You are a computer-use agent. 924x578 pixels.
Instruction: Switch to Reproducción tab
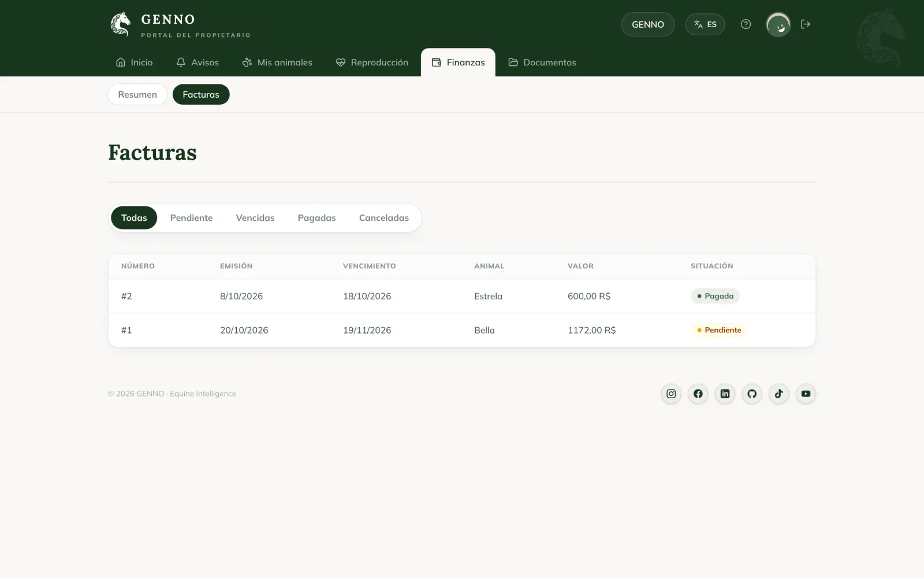tap(372, 62)
